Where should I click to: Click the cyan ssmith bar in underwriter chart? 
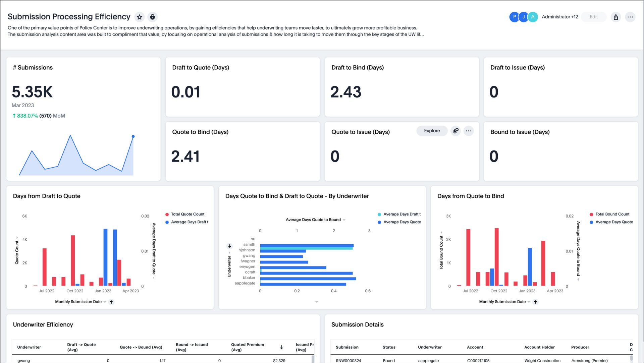point(306,248)
